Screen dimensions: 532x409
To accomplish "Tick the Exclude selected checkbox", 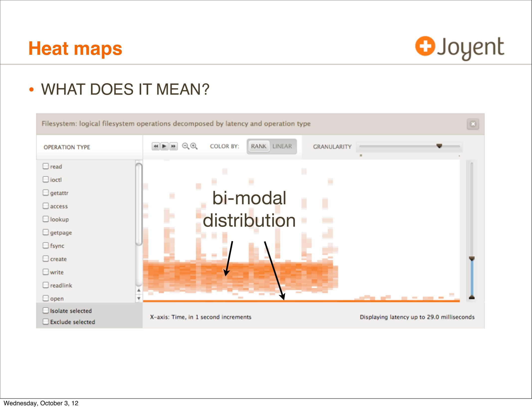I will point(46,322).
